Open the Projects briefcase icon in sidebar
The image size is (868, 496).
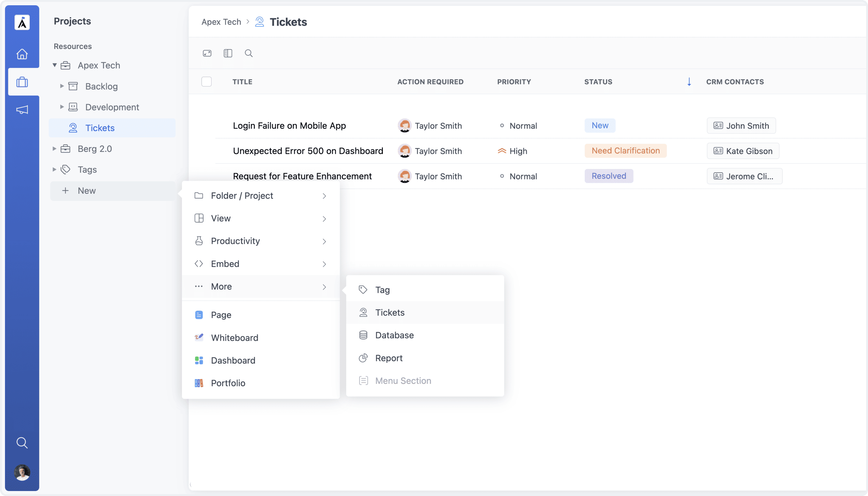click(22, 82)
